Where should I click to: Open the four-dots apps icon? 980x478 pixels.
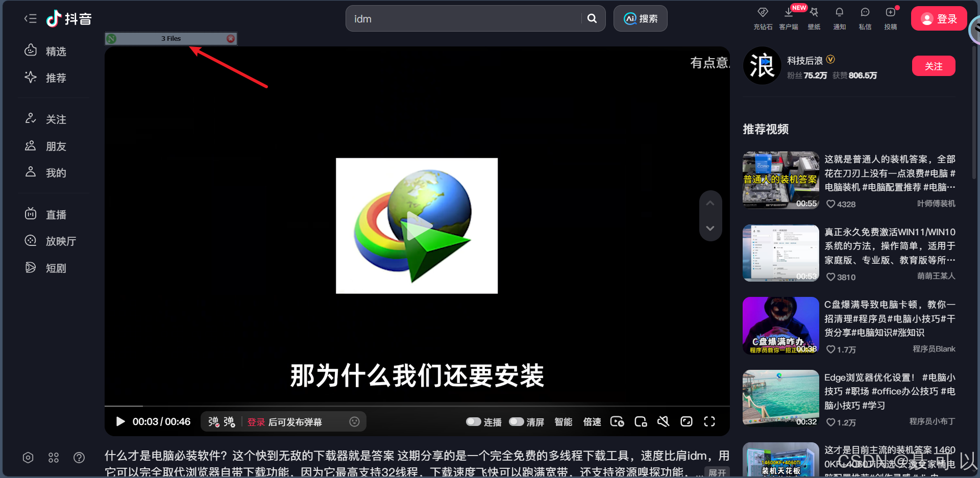(x=54, y=458)
